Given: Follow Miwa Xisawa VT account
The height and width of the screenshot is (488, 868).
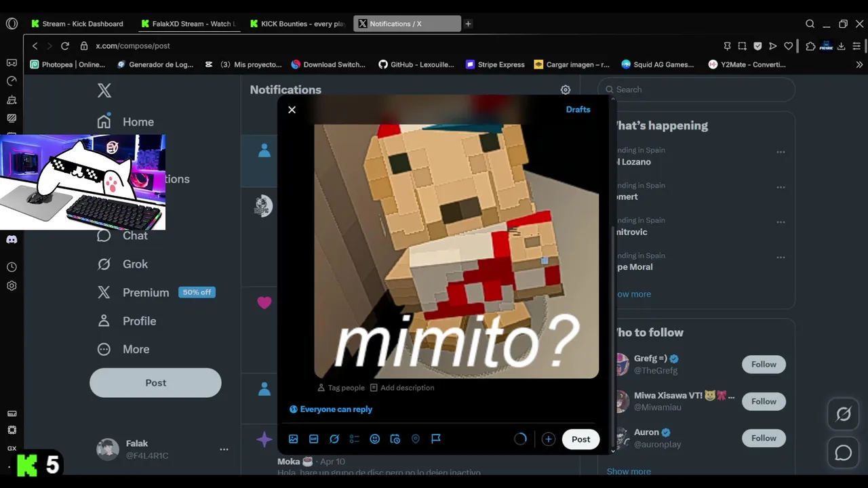Looking at the screenshot, I should click(x=764, y=401).
